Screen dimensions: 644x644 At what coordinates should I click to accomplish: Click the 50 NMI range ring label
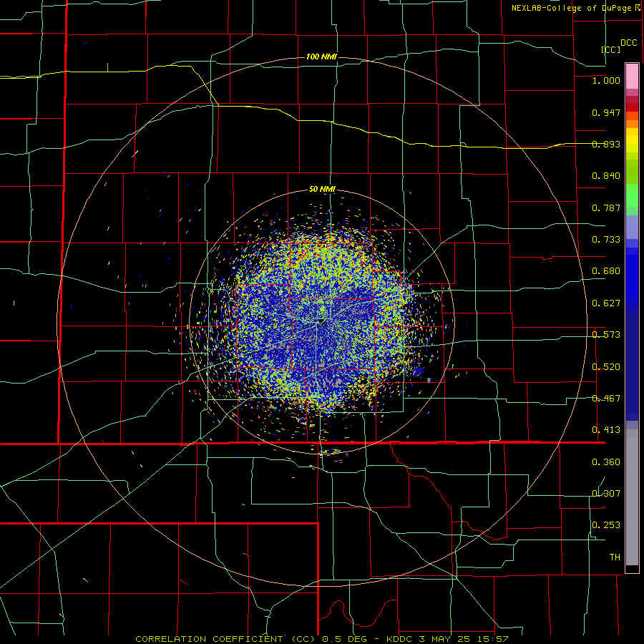point(322,190)
